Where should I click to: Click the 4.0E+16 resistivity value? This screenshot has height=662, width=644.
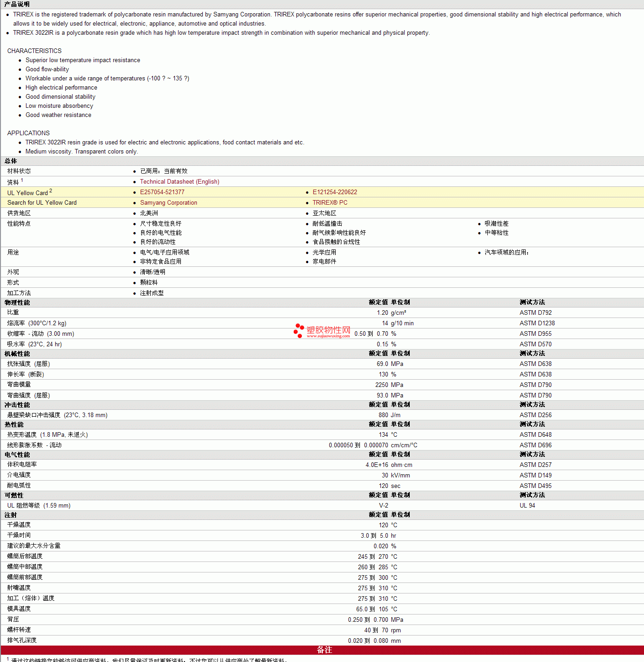pyautogui.click(x=377, y=465)
